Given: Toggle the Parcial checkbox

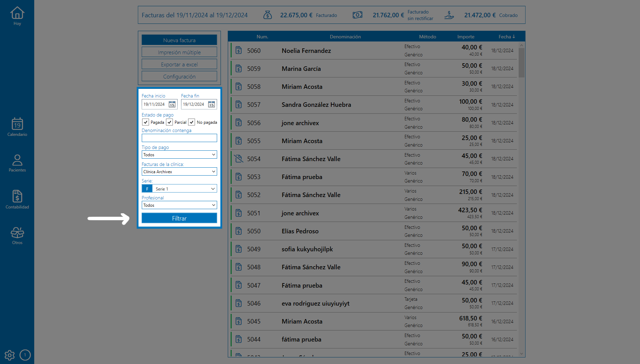Looking at the screenshot, I should [169, 122].
